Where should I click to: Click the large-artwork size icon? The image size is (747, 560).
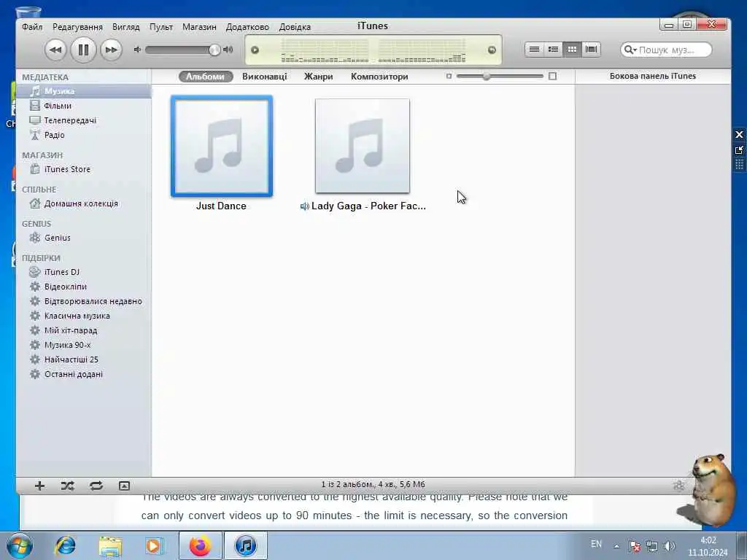553,76
